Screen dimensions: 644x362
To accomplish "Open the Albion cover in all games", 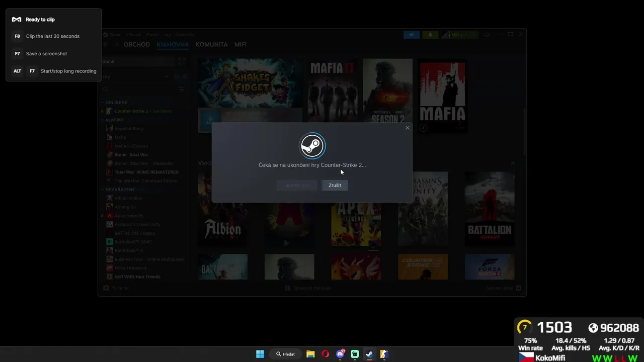I will click(x=222, y=209).
